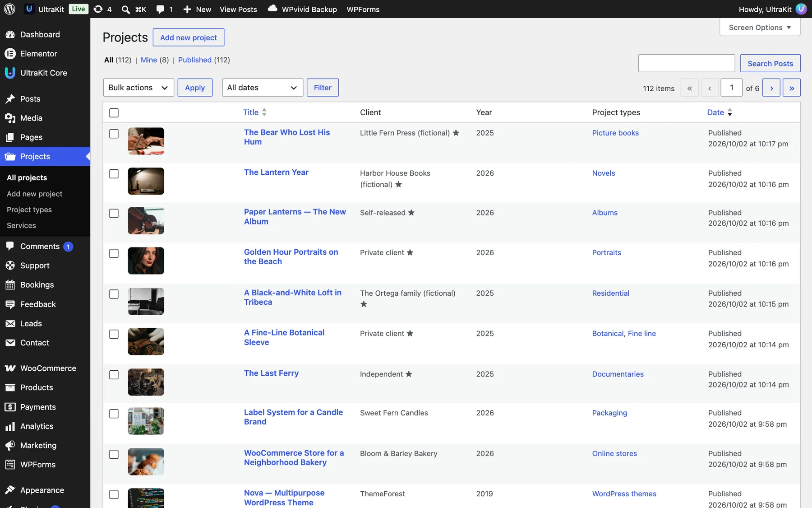Open the All dates filter dropdown
The image size is (812, 508).
tap(263, 88)
